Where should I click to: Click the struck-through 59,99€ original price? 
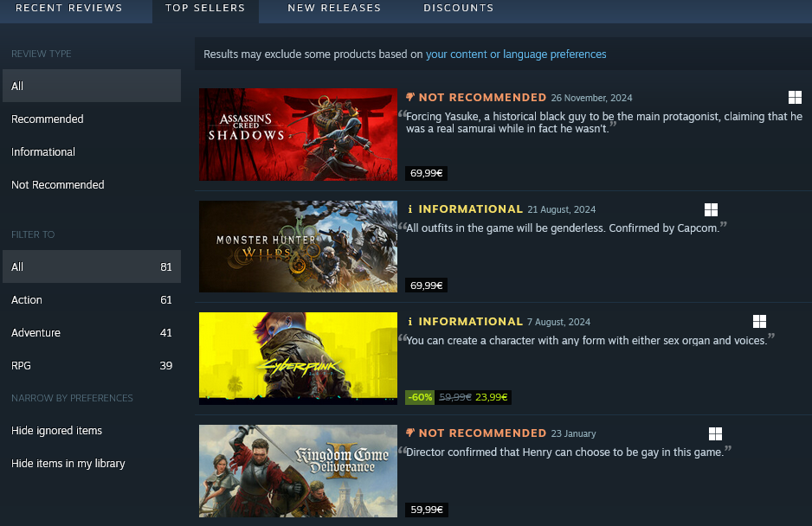tap(455, 397)
